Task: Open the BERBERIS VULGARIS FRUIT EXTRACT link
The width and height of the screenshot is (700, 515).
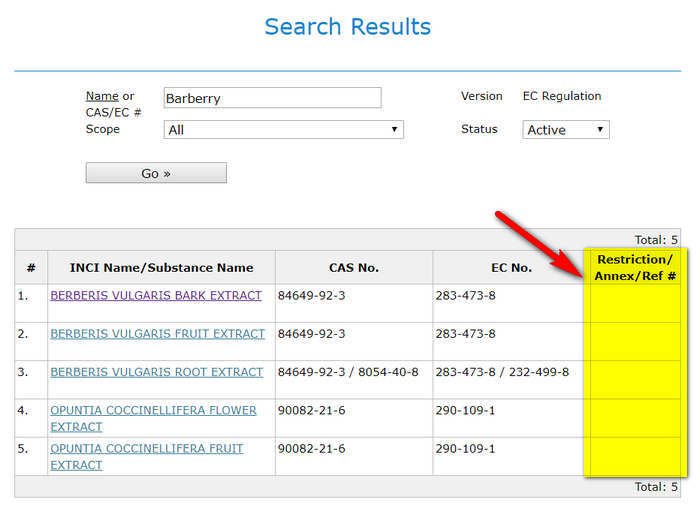Action: pos(157,334)
